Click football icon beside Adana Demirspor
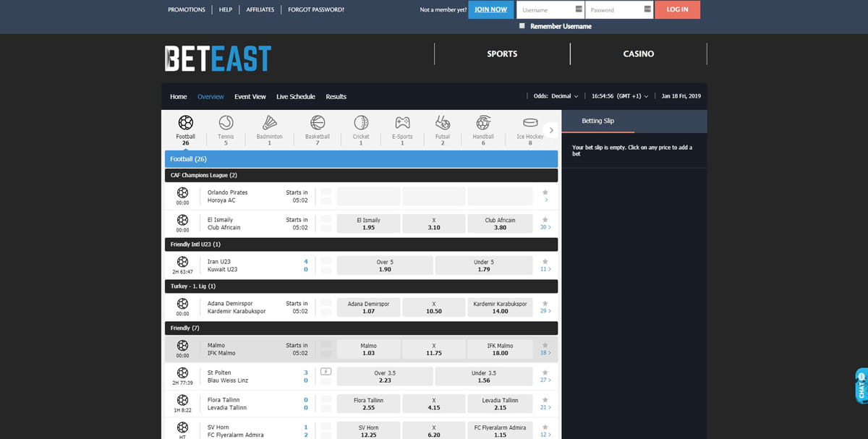Image resolution: width=868 pixels, height=439 pixels. click(x=182, y=304)
